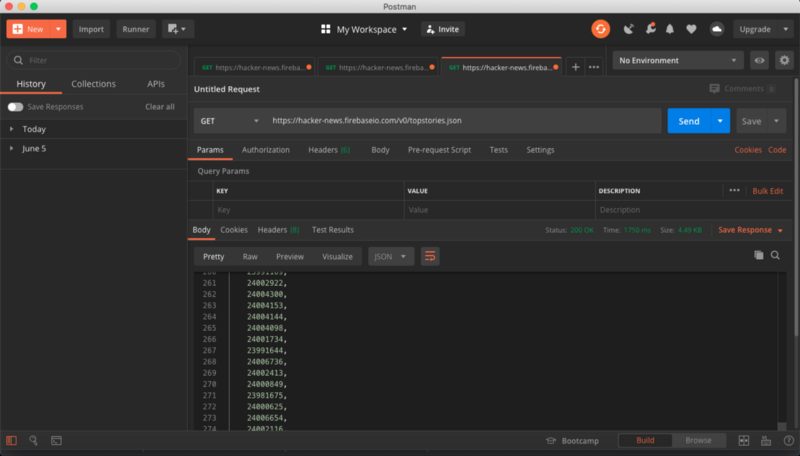
Task: Select the Build mode toggle
Action: point(645,440)
